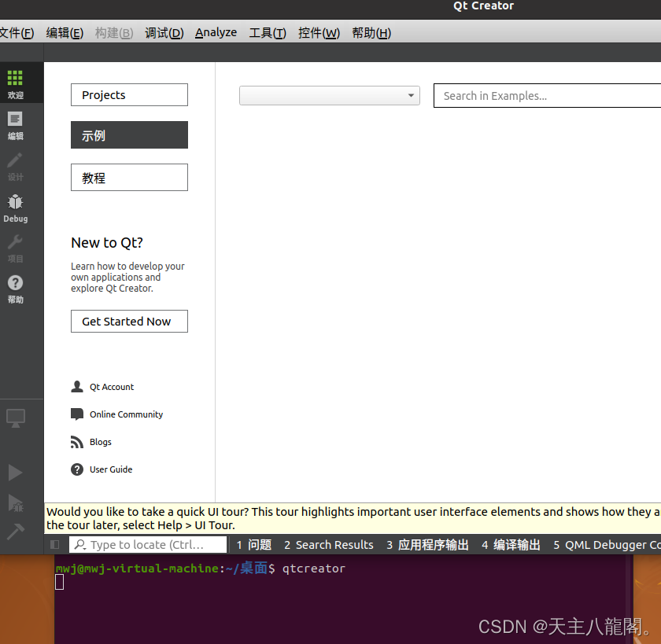Click the terminal qtcreator command text
Screen dimensions: 661x644
314,569
